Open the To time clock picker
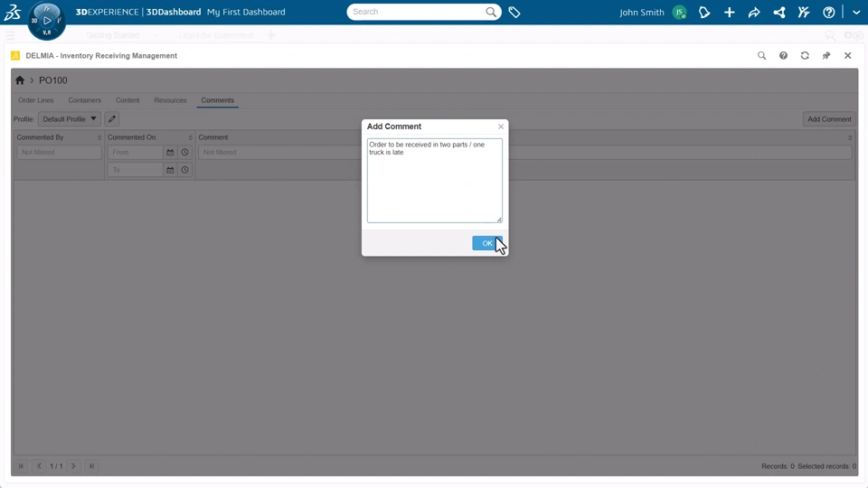The width and height of the screenshot is (868, 488). (184, 170)
